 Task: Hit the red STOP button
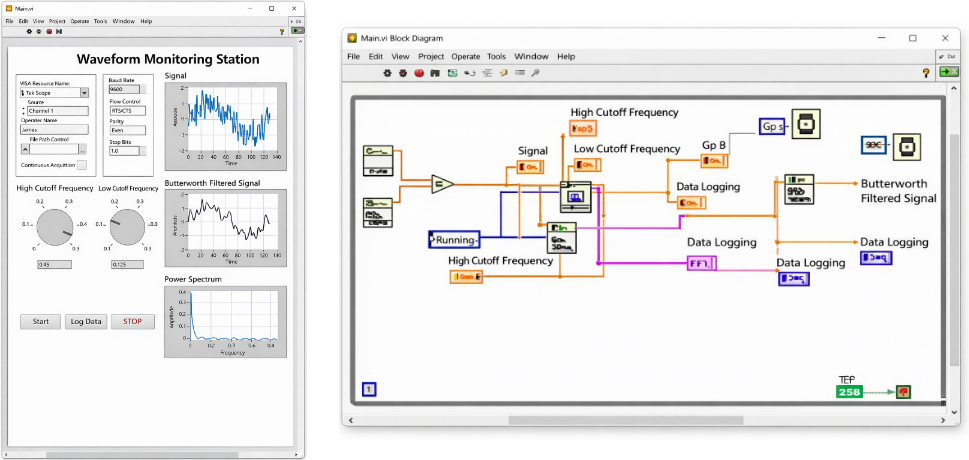pos(132,321)
